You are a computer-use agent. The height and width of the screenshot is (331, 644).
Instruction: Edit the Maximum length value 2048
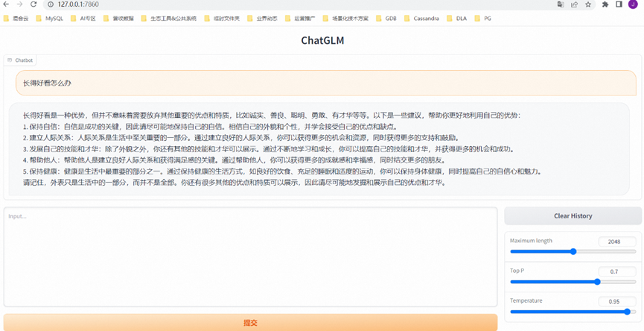[617, 242]
